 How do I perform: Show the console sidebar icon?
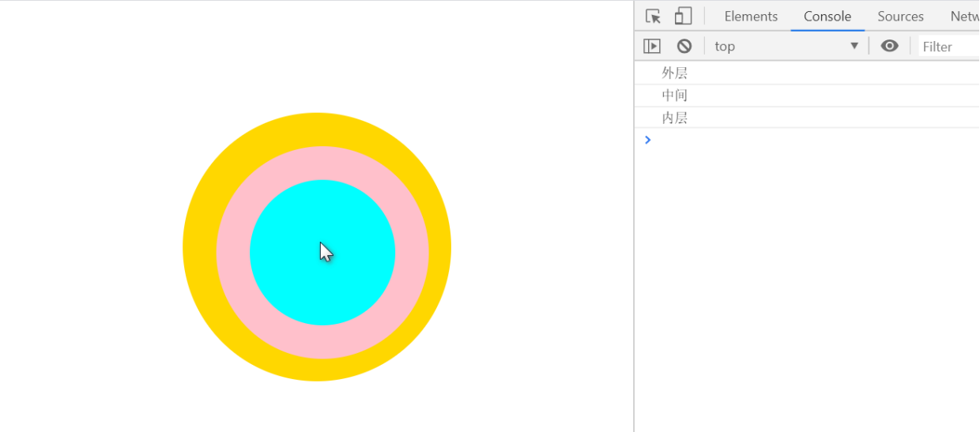[652, 46]
